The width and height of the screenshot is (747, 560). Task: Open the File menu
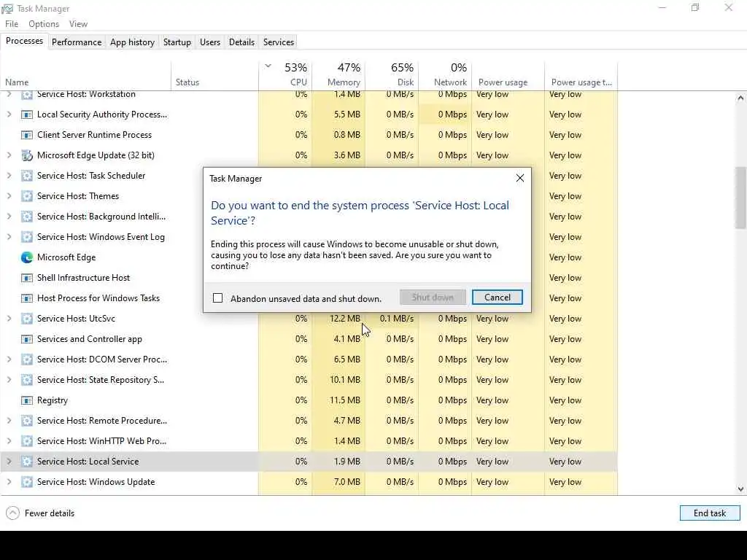[x=12, y=24]
